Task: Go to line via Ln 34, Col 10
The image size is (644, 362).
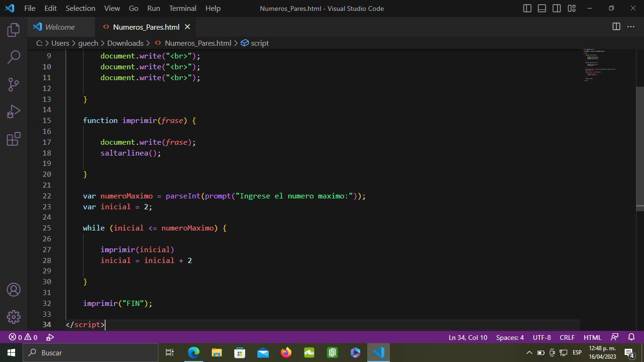Action: [x=468, y=337]
